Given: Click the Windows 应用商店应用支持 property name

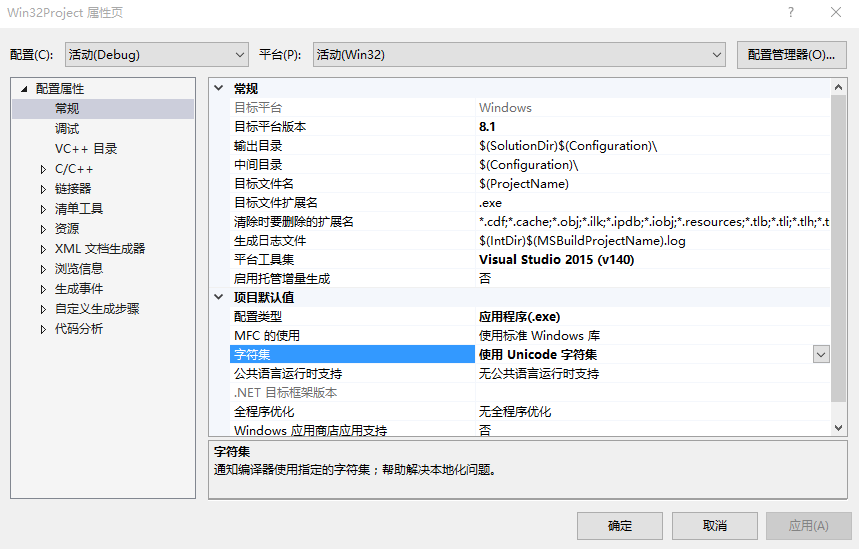Looking at the screenshot, I should 311,430.
